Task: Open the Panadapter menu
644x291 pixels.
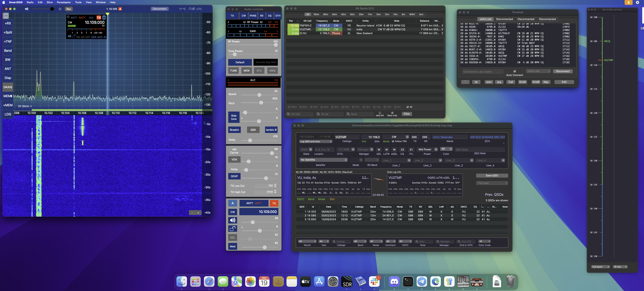Action: point(64,2)
